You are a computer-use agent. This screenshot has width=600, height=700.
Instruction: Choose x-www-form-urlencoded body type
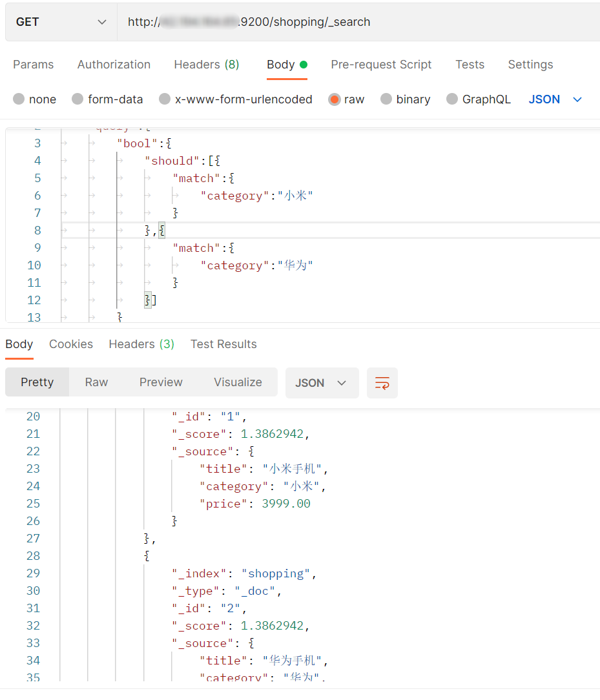coord(165,99)
